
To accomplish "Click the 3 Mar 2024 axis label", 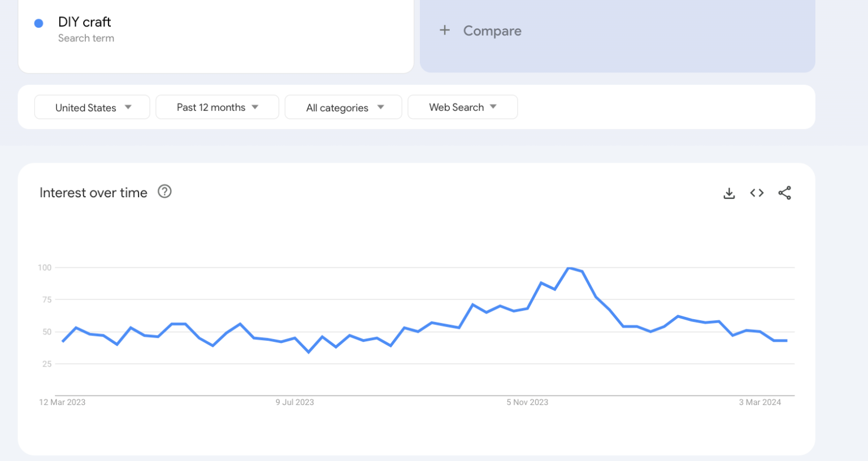I will 759,402.
